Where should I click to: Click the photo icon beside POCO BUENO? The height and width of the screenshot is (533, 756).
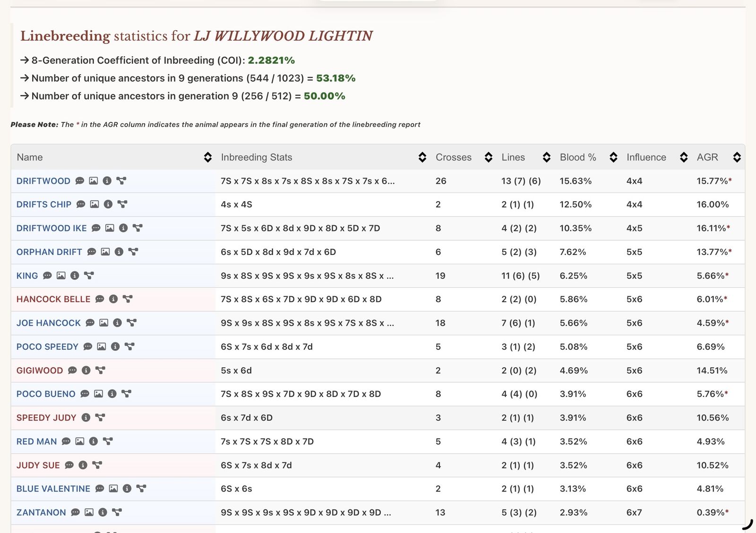click(98, 394)
